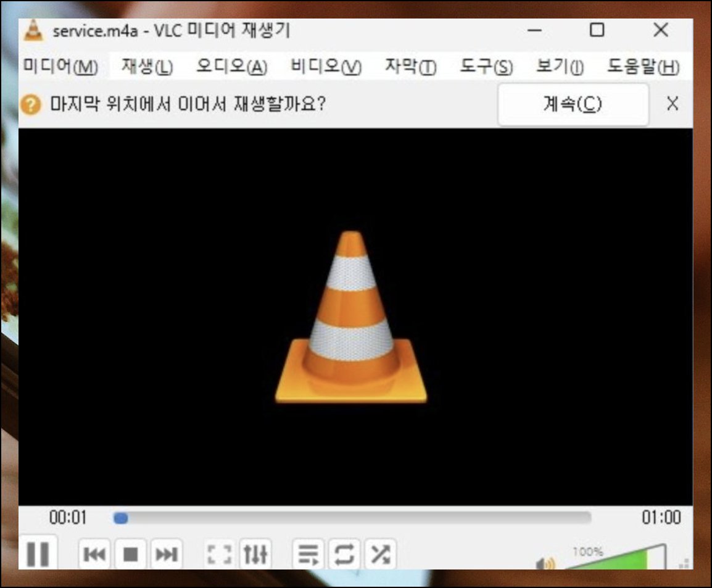Open the 도구(S) menu

pyautogui.click(x=486, y=67)
